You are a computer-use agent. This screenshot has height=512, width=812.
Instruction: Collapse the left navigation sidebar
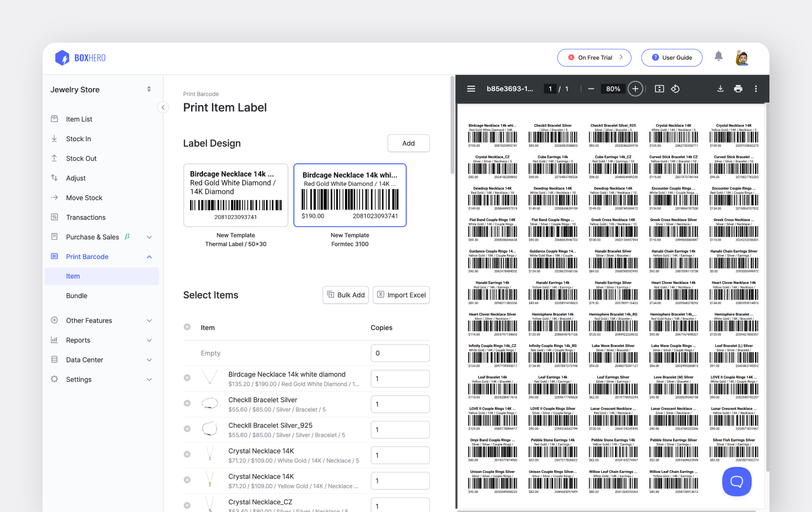coord(163,107)
